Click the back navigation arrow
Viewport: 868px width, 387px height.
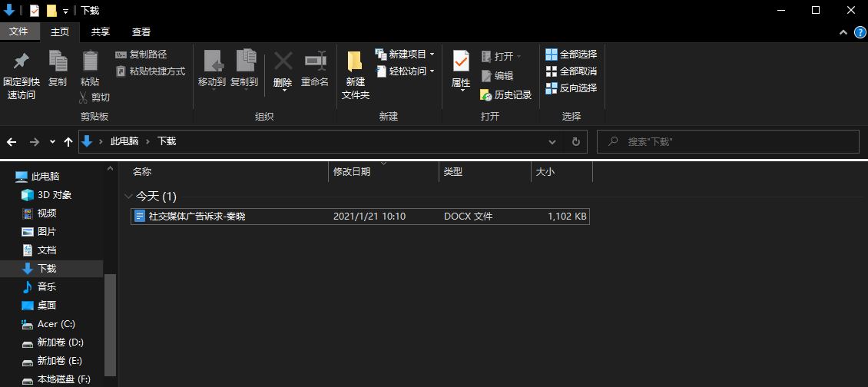pyautogui.click(x=12, y=142)
